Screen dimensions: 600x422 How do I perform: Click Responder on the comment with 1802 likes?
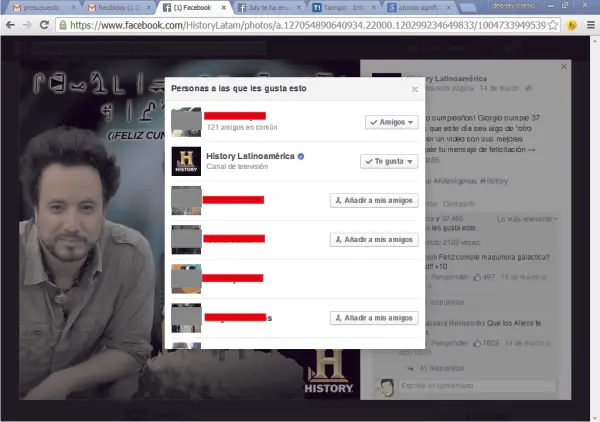click(449, 343)
